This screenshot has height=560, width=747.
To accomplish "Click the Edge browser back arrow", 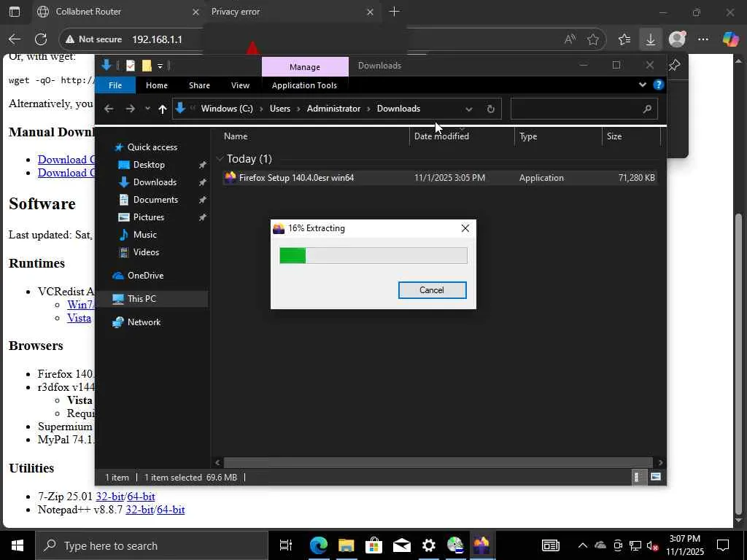I will coord(15,39).
